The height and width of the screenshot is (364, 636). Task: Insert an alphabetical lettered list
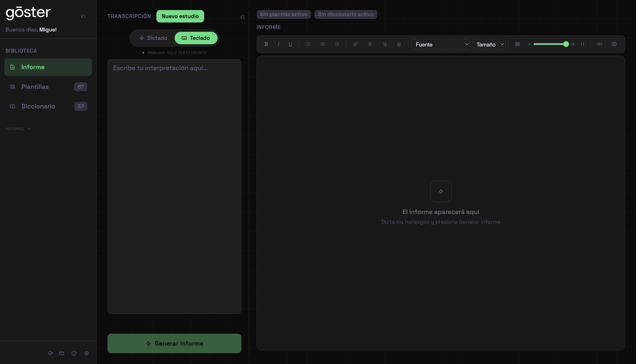pos(337,44)
